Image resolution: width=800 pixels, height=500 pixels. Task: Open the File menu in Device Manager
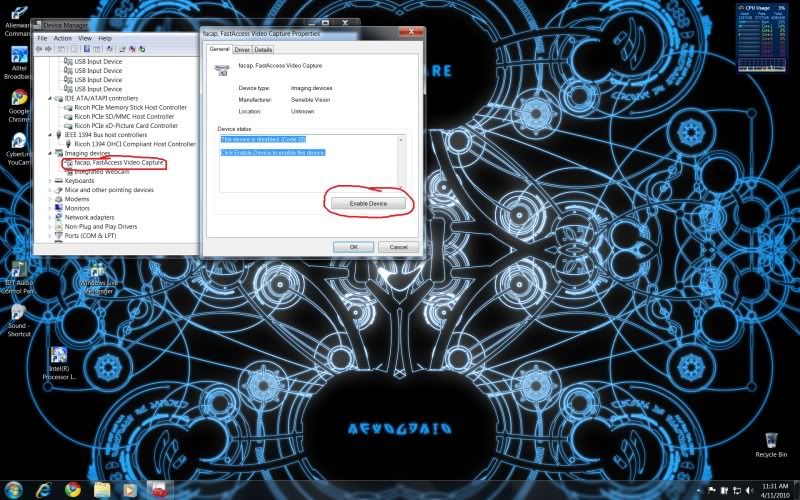pyautogui.click(x=42, y=38)
